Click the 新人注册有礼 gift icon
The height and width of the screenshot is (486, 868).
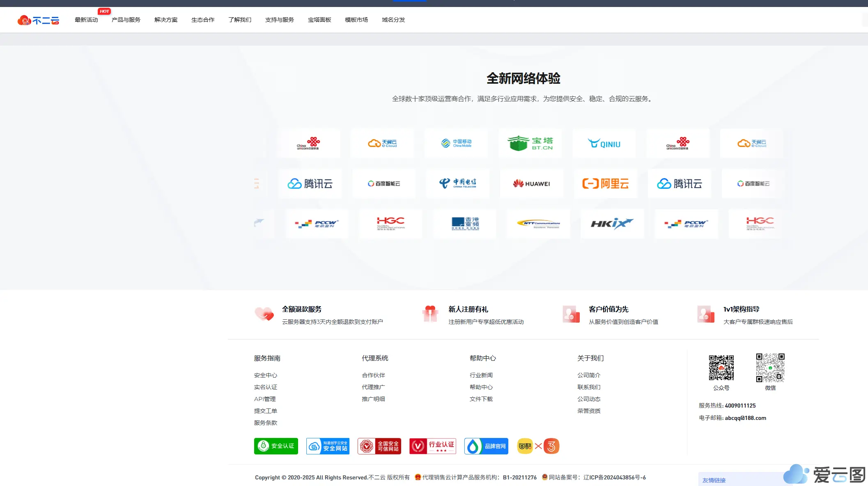point(430,314)
